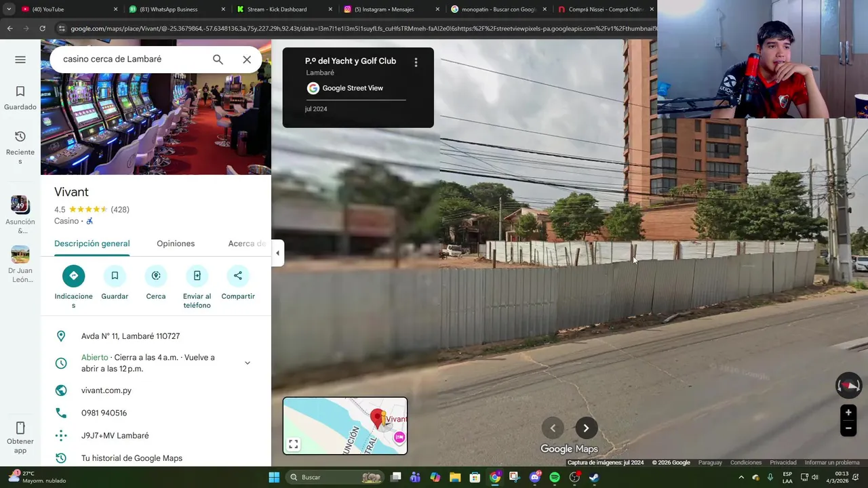Copy the plus code J9J7+MV Lambaré

(x=115, y=436)
